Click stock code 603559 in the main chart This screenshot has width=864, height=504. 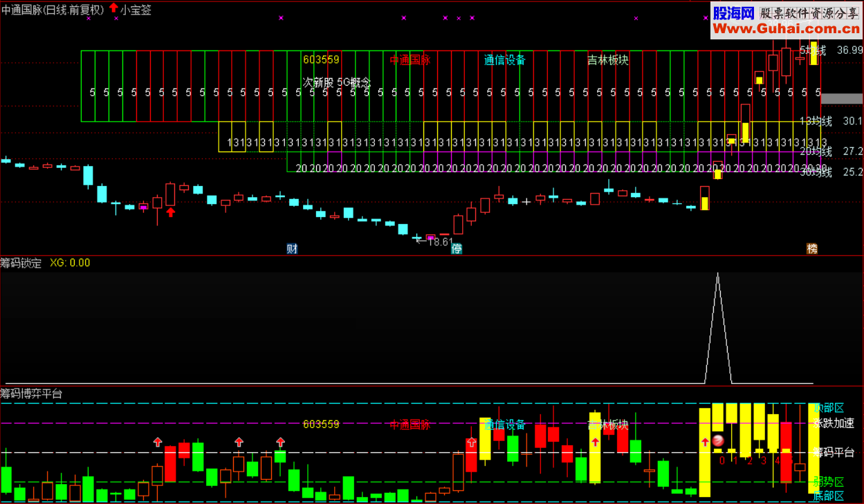click(321, 60)
